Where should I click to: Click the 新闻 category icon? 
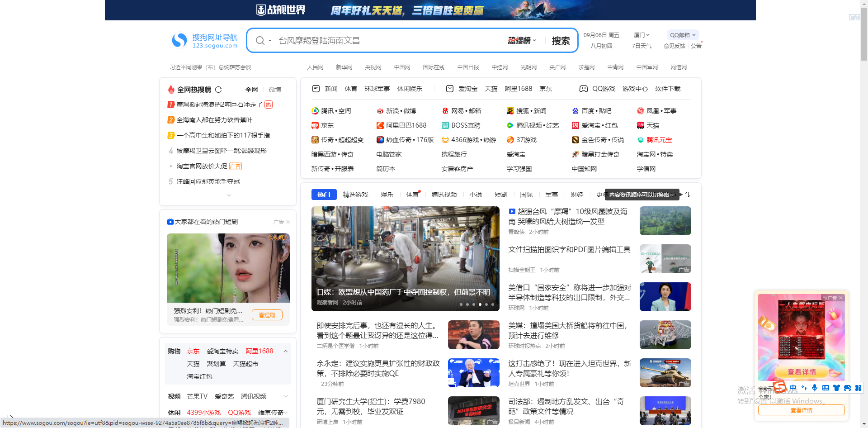pos(316,89)
